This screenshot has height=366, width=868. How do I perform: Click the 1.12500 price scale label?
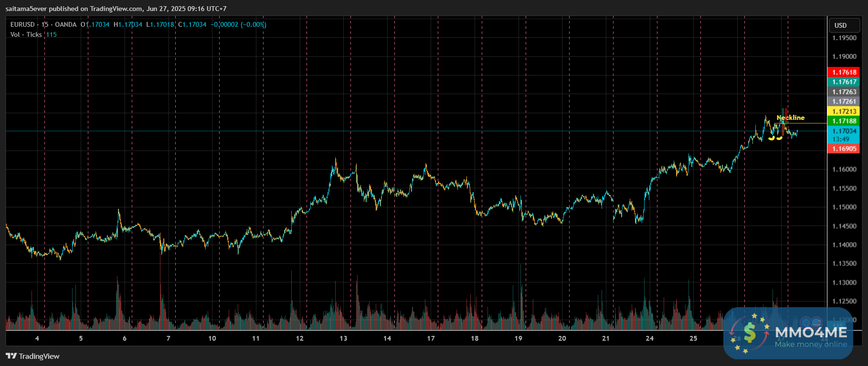[x=844, y=301]
